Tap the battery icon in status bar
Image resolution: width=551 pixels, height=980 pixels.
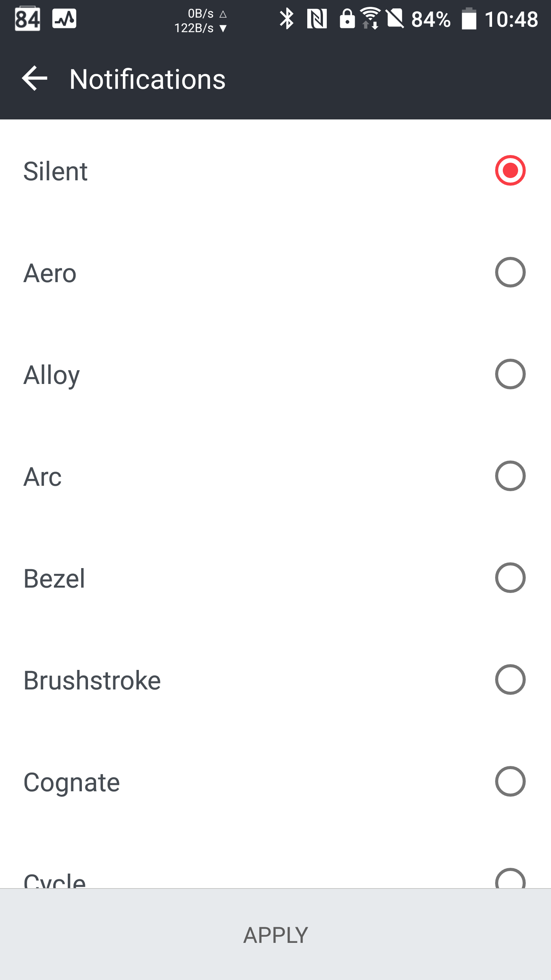click(x=469, y=19)
